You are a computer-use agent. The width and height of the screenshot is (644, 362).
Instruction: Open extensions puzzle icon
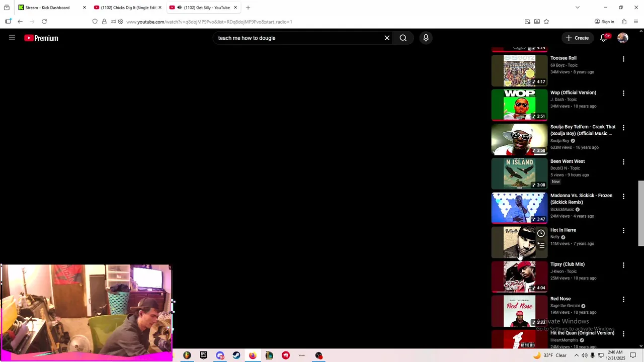pyautogui.click(x=624, y=22)
